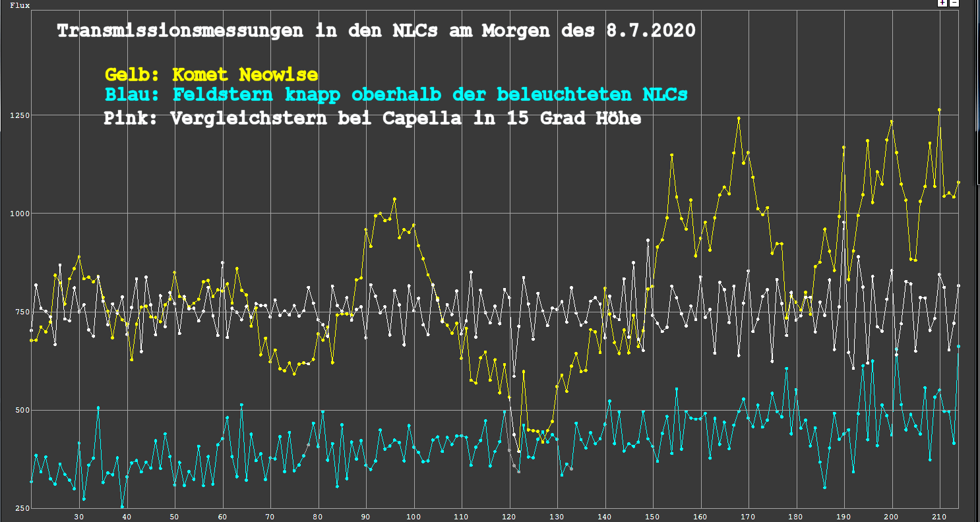
Task: Click the yellow peak data point near frame 168
Action: [x=739, y=119]
